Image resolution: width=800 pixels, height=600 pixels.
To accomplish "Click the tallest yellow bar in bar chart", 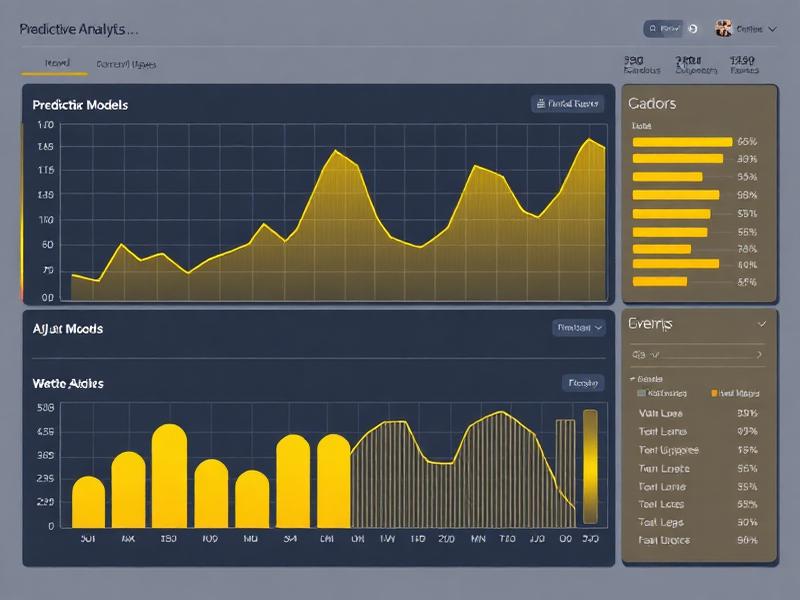I will pos(169,475).
